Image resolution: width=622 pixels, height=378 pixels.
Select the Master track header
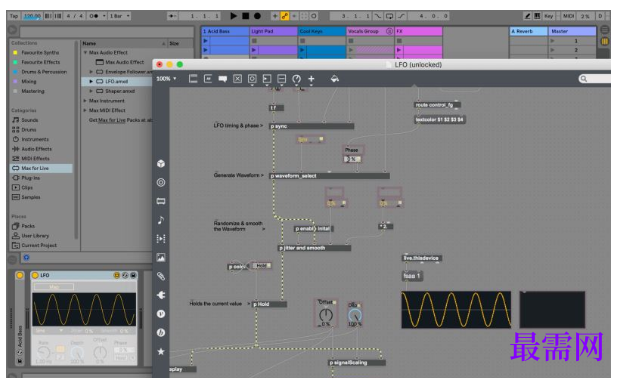572,31
